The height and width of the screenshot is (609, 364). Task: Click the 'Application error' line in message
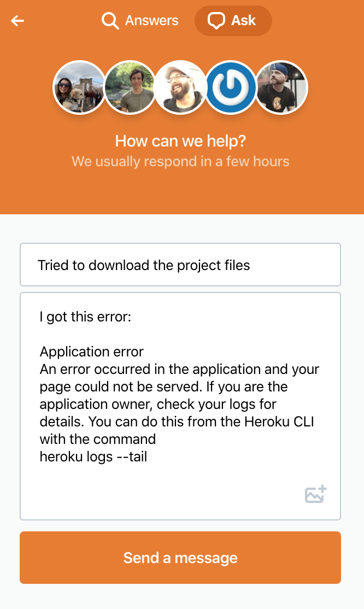pyautogui.click(x=92, y=352)
